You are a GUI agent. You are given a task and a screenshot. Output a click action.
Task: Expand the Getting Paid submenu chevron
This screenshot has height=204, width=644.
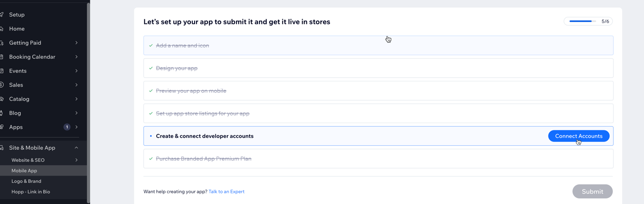click(76, 43)
